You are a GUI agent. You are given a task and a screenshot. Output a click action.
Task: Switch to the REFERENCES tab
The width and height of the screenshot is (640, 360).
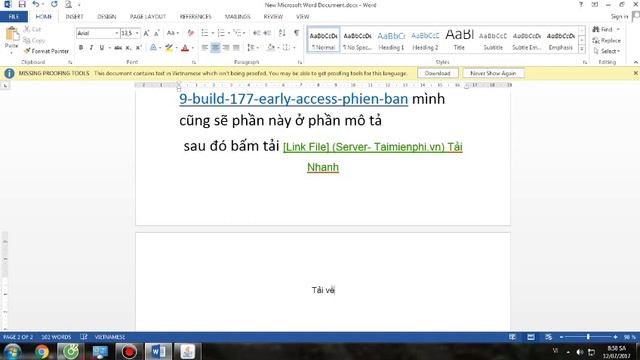pyautogui.click(x=196, y=17)
